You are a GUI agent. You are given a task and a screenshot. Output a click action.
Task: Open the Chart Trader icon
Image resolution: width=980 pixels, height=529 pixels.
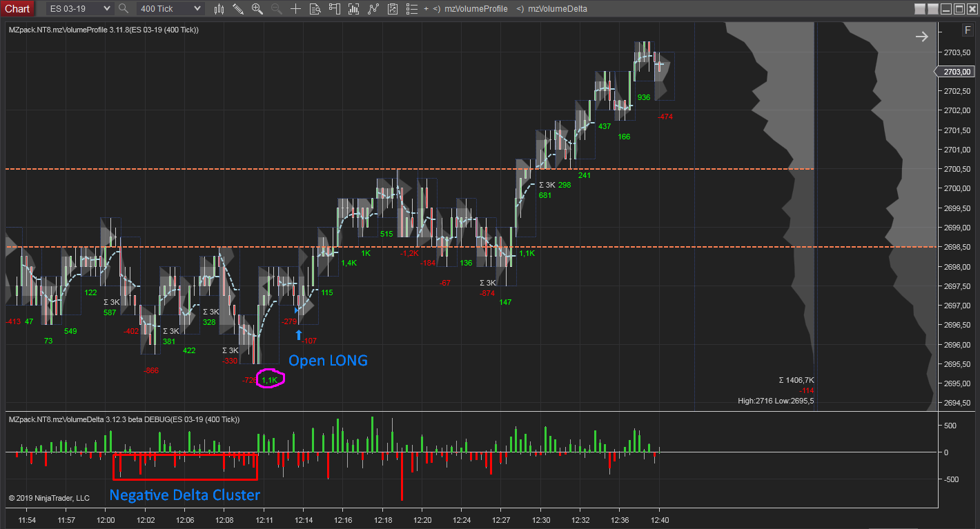pyautogui.click(x=335, y=9)
